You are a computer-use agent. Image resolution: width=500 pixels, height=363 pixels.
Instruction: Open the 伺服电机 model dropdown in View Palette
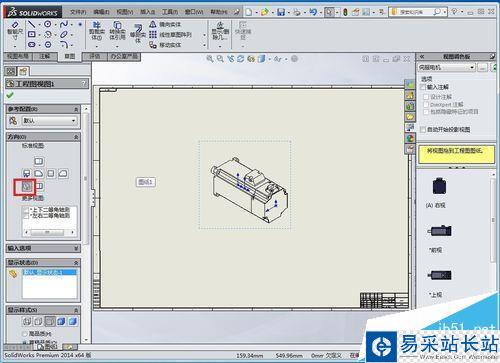[x=446, y=68]
